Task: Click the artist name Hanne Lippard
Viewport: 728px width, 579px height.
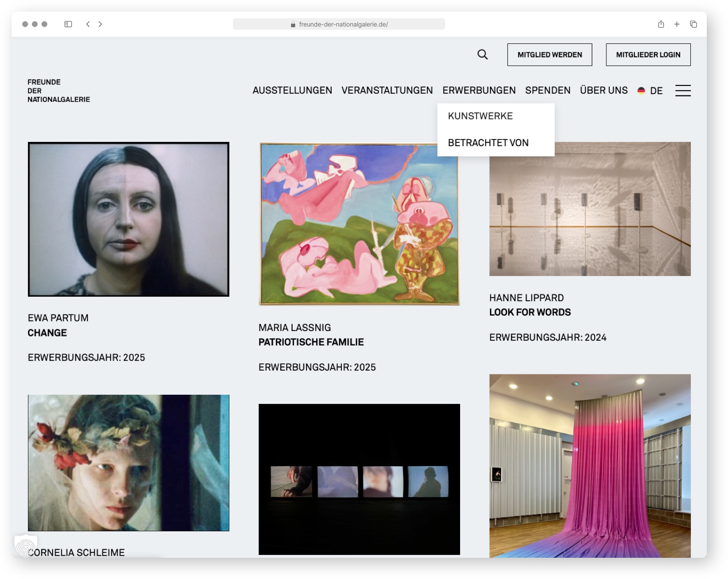Action: point(527,298)
